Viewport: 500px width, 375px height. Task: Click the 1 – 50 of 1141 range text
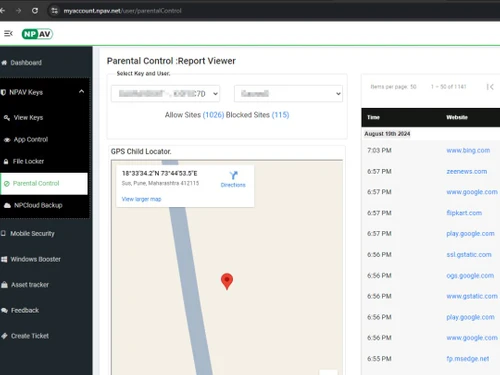click(x=449, y=87)
